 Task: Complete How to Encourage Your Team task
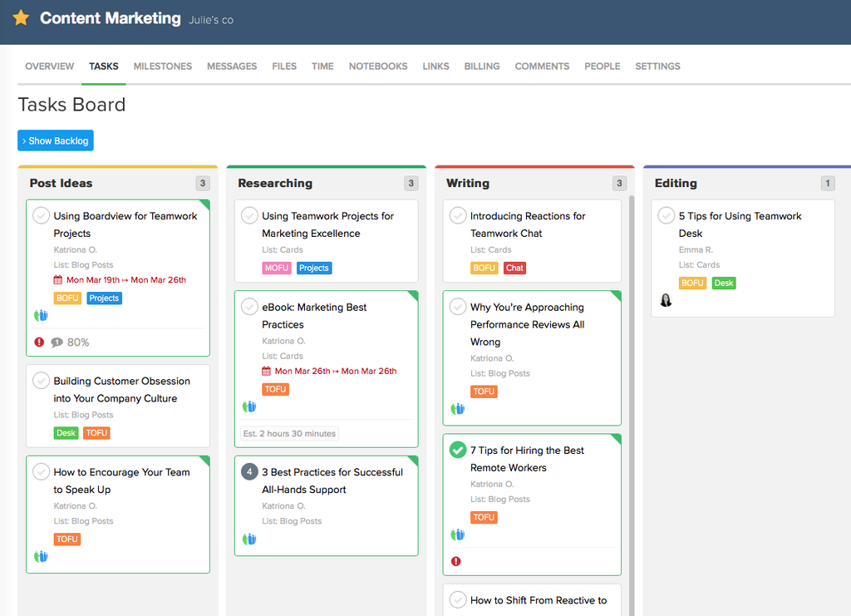coord(41,471)
